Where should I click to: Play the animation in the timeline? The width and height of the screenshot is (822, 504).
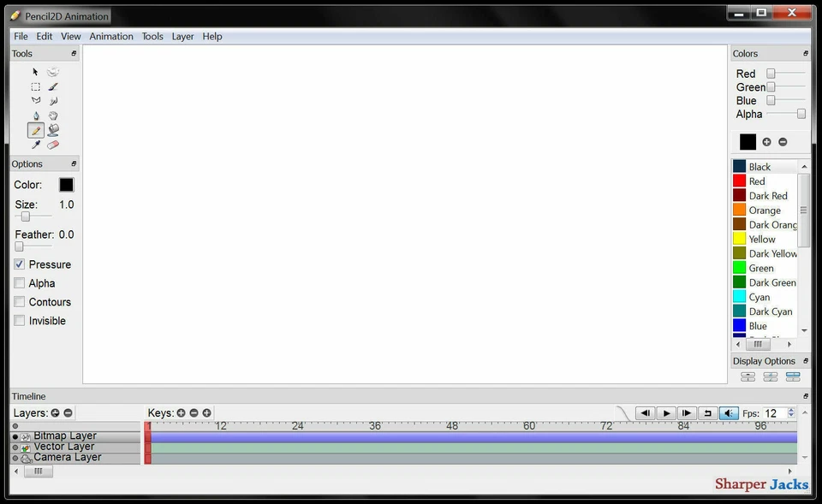tap(666, 412)
